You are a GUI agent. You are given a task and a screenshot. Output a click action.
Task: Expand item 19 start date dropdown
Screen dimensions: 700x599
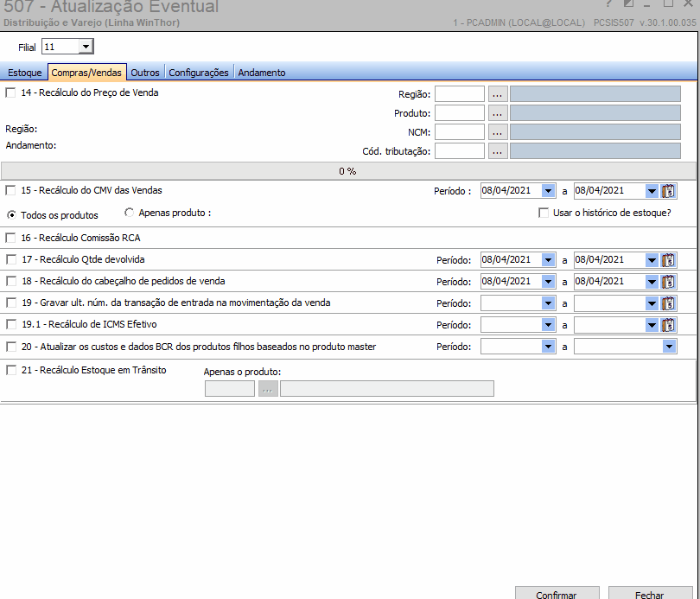point(548,303)
